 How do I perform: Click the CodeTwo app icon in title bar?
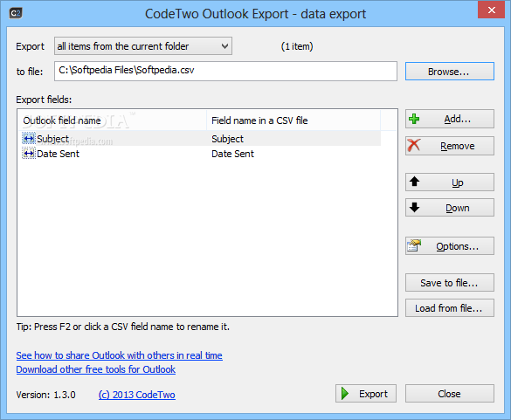16,13
